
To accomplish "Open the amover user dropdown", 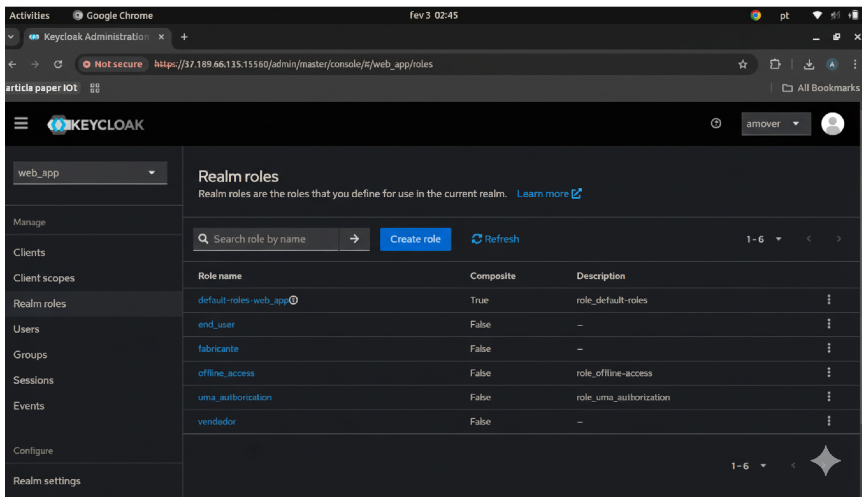I will point(776,124).
